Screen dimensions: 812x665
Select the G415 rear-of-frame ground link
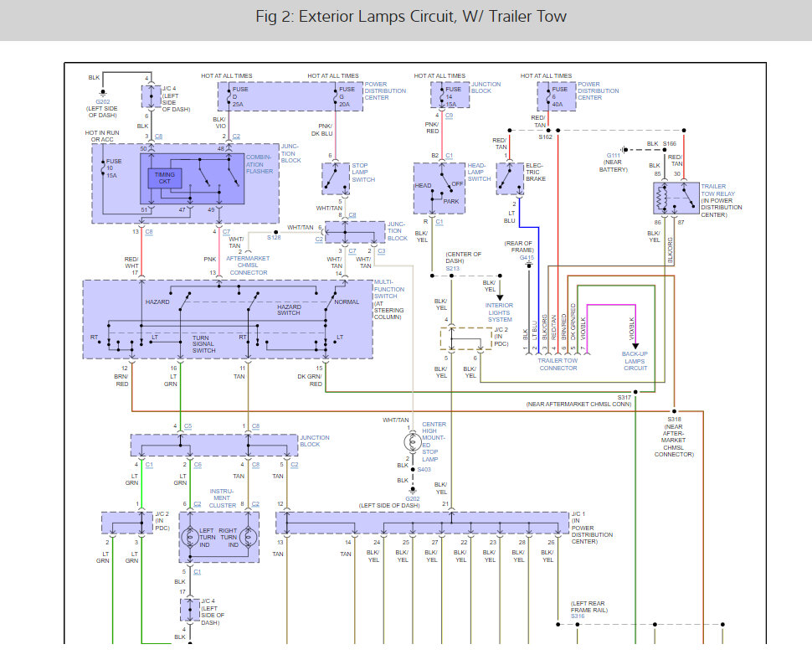[x=527, y=258]
